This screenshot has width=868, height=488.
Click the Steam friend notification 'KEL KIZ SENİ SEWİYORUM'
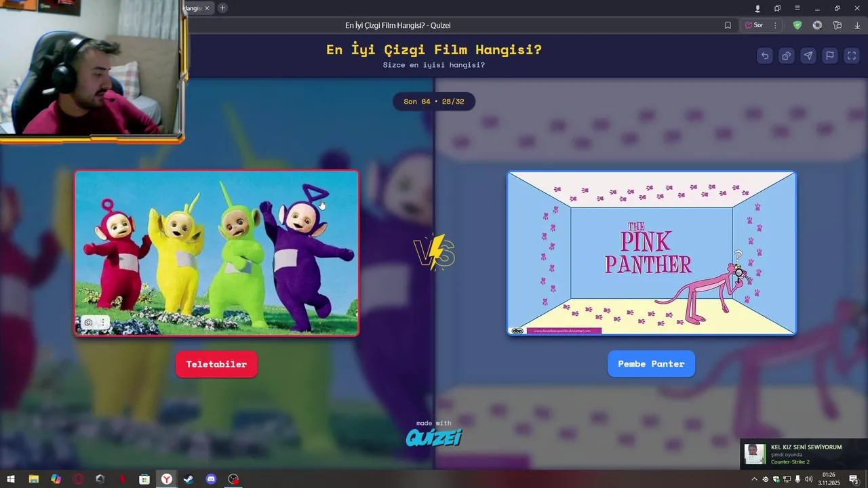(x=804, y=454)
